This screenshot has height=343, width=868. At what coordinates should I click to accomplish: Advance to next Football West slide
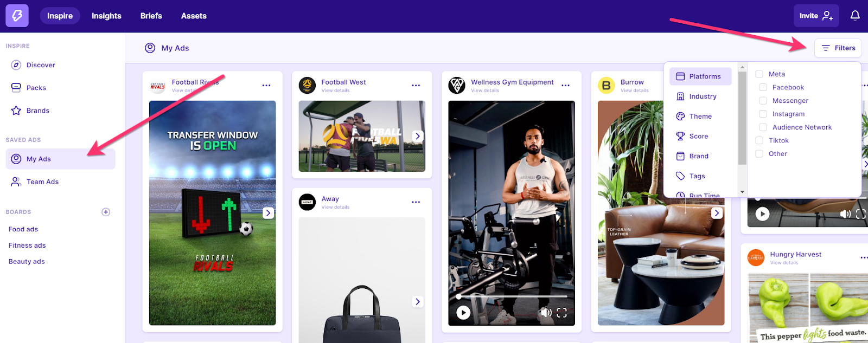coord(418,136)
